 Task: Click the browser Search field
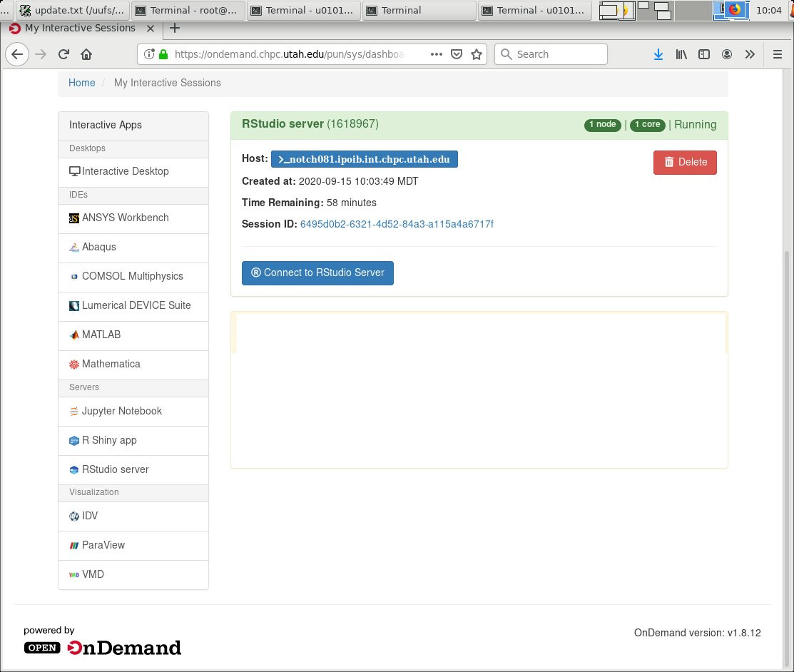pyautogui.click(x=551, y=54)
